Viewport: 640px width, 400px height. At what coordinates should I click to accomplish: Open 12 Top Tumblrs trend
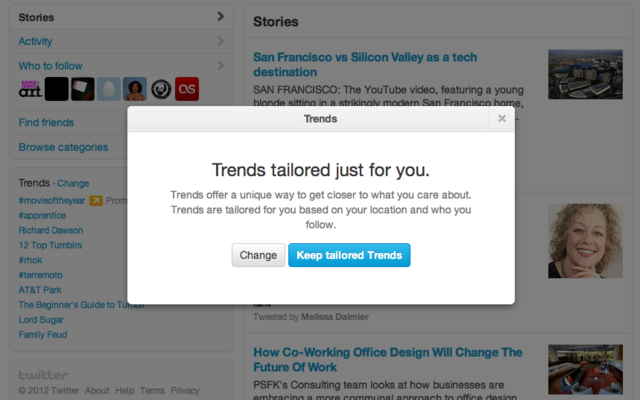[x=50, y=245]
